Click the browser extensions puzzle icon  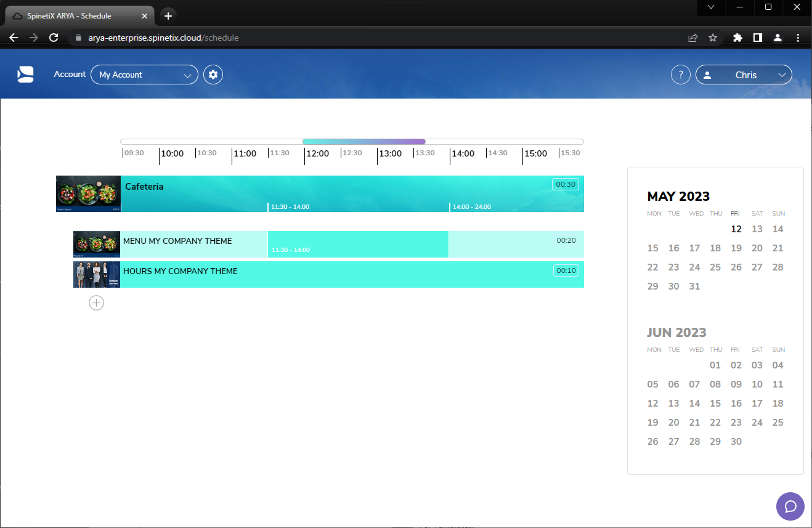click(737, 38)
